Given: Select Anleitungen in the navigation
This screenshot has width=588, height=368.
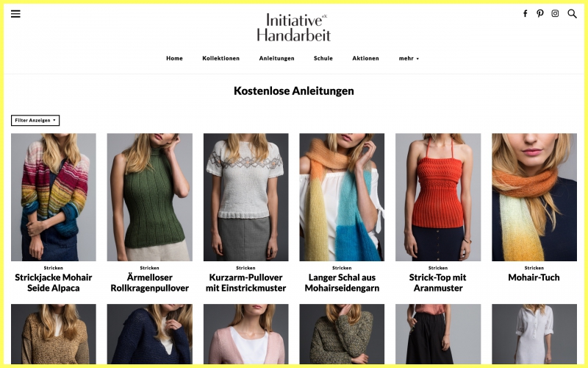Looking at the screenshot, I should coord(277,58).
